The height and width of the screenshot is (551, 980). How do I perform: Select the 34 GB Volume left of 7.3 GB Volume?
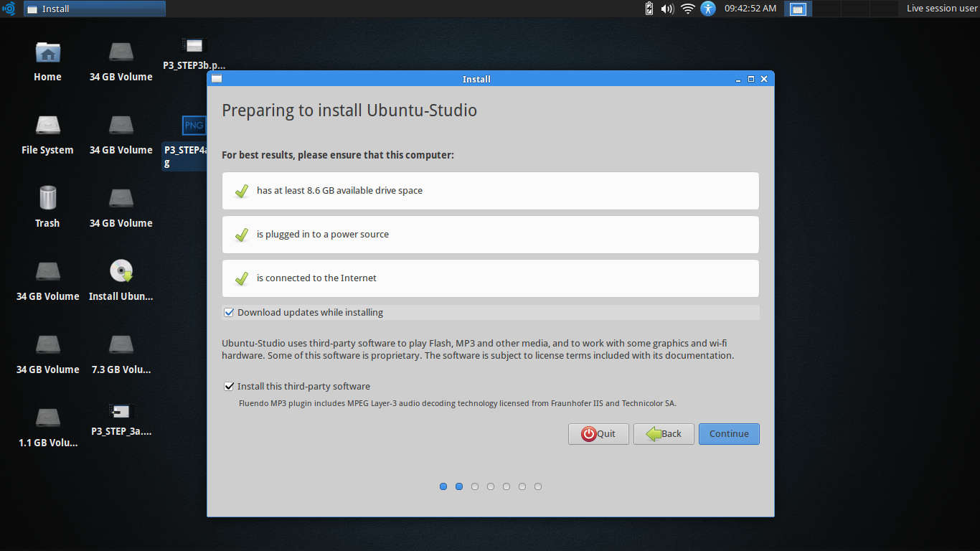click(47, 345)
